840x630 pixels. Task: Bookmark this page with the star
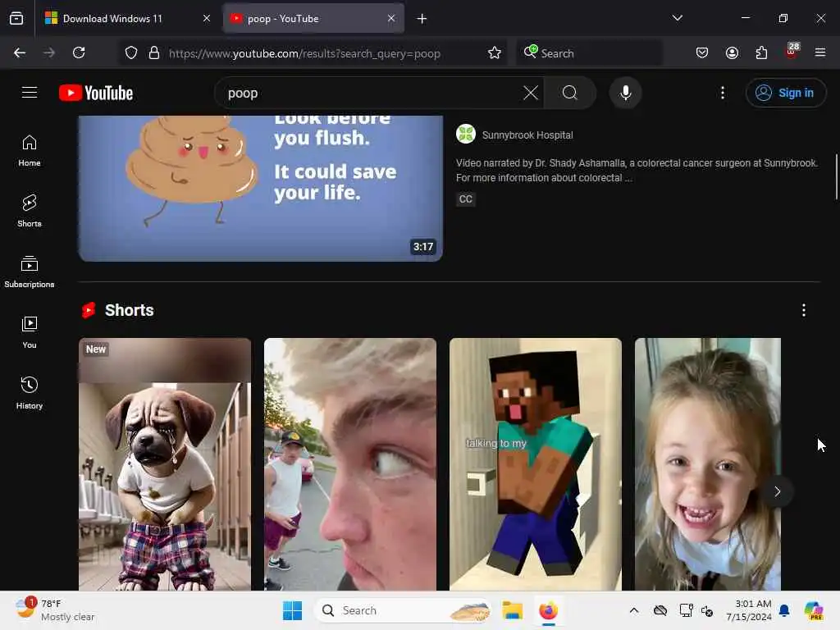coord(495,52)
